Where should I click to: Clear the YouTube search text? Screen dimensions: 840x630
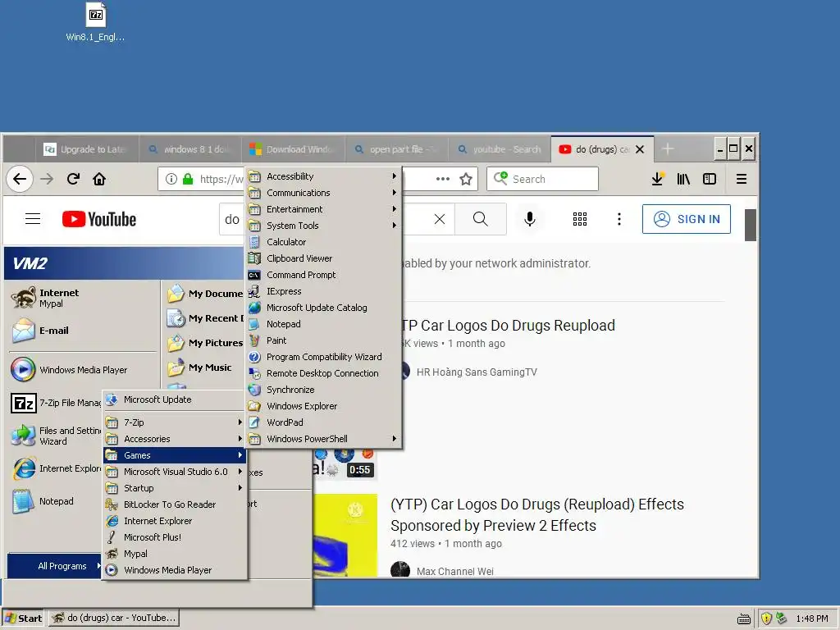pos(440,219)
